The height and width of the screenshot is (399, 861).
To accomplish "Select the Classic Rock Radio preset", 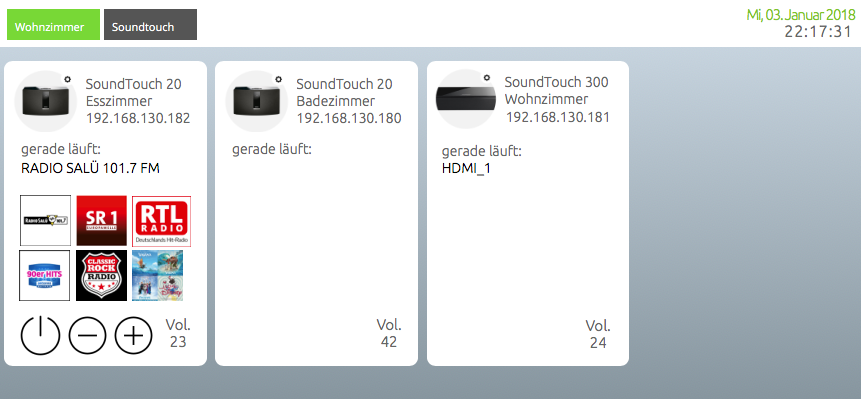I will (x=102, y=276).
